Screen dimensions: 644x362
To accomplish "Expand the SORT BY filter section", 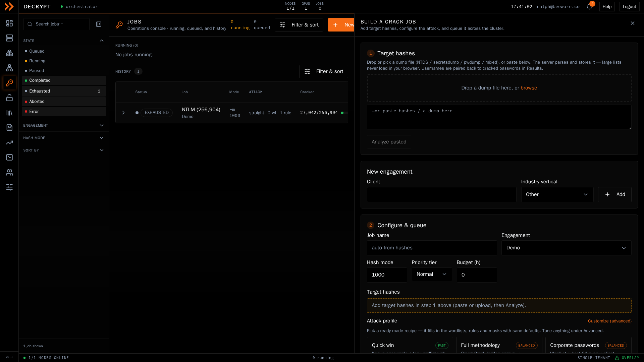I will pos(64,150).
